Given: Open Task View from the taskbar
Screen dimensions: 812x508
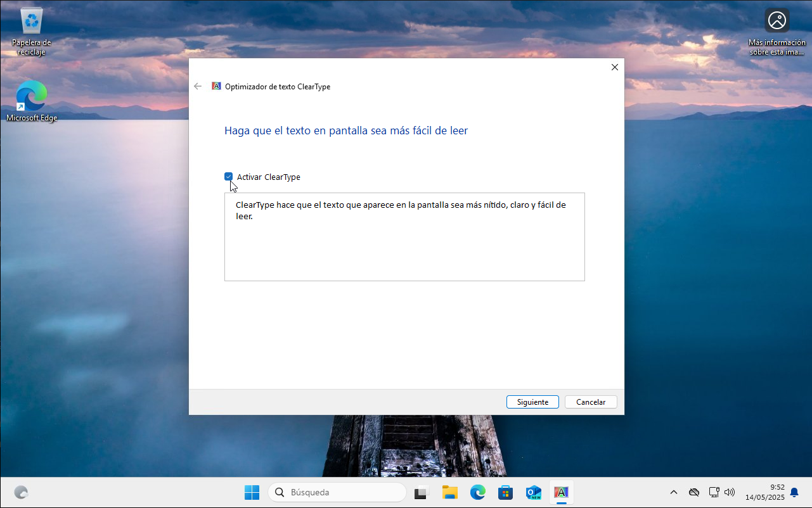Looking at the screenshot, I should pyautogui.click(x=422, y=492).
